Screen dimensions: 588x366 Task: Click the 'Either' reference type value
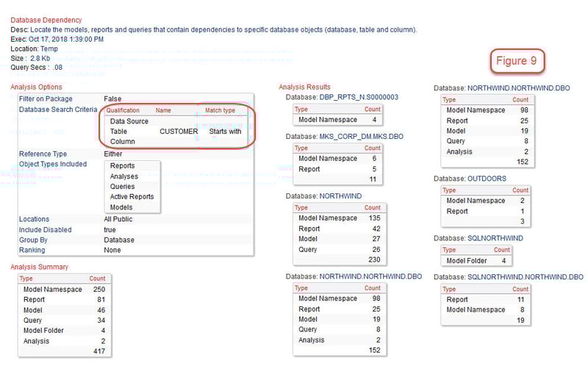pos(113,154)
